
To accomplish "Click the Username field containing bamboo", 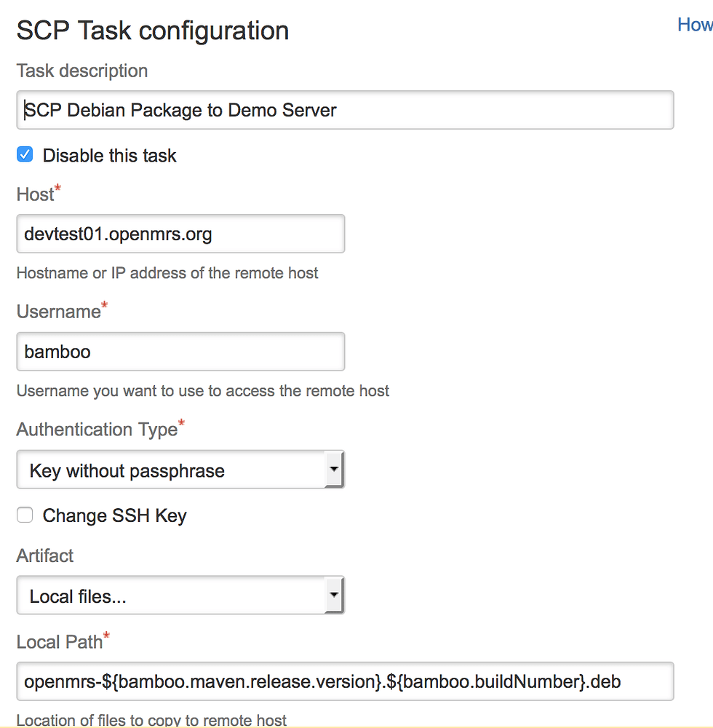I will coord(180,352).
